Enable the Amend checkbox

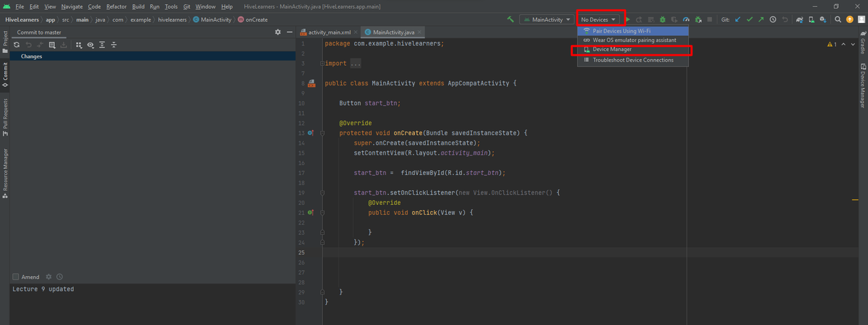16,277
